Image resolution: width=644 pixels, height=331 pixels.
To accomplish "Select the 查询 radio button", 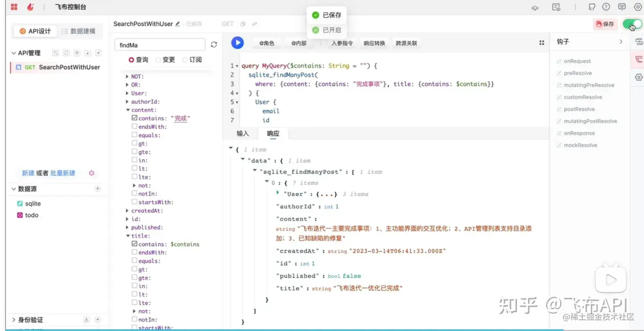I will pyautogui.click(x=131, y=60).
